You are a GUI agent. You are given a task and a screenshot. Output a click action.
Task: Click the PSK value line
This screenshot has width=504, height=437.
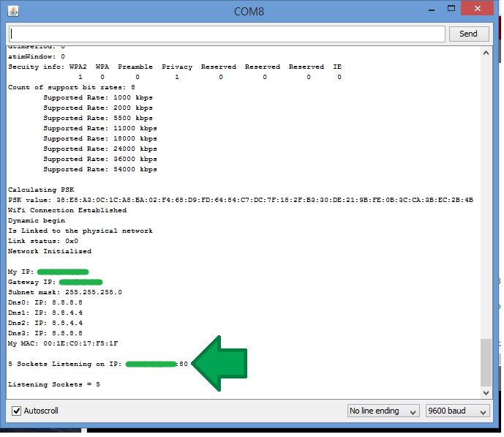point(241,200)
